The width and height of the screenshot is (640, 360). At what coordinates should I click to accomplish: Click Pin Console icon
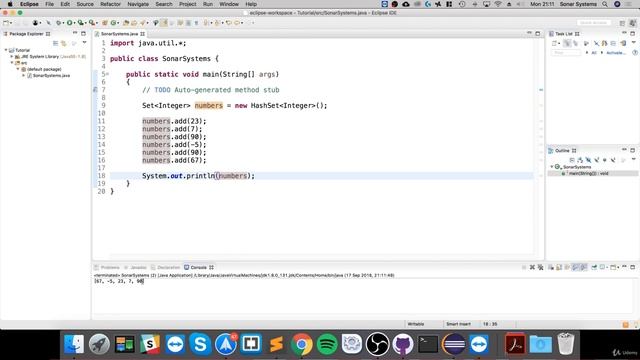(x=594, y=267)
